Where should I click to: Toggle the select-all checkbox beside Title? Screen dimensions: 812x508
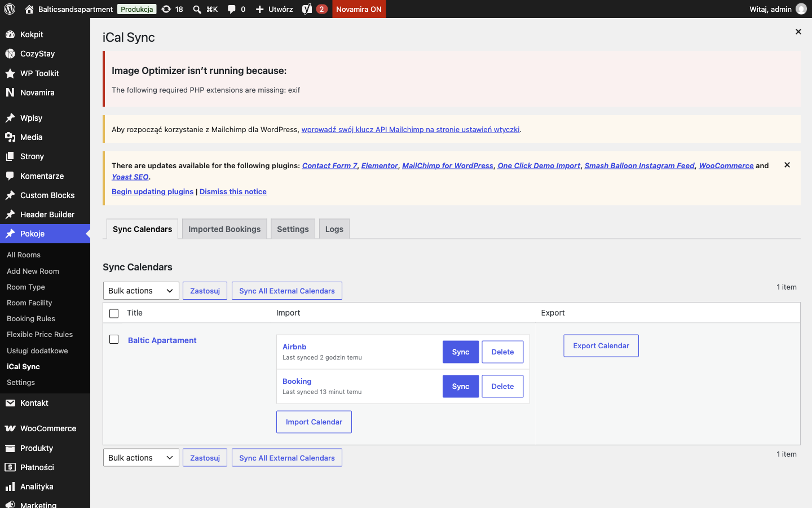(114, 313)
